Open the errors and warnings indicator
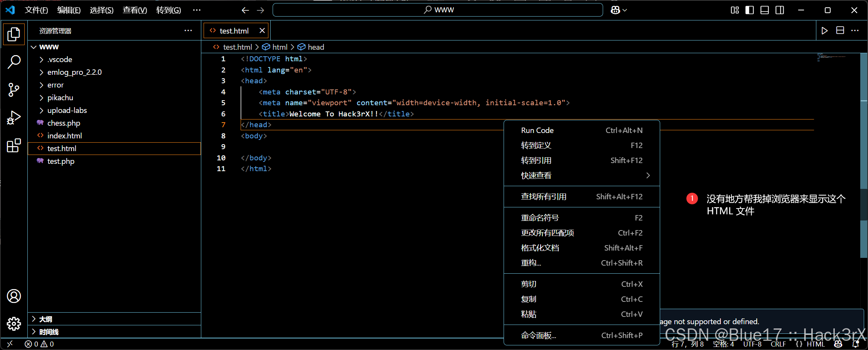Screen dimensions: 868x350 point(39,344)
